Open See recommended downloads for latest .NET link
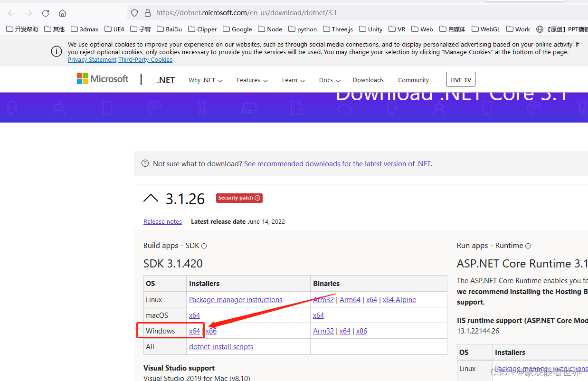Image resolution: width=588 pixels, height=381 pixels. coord(337,164)
